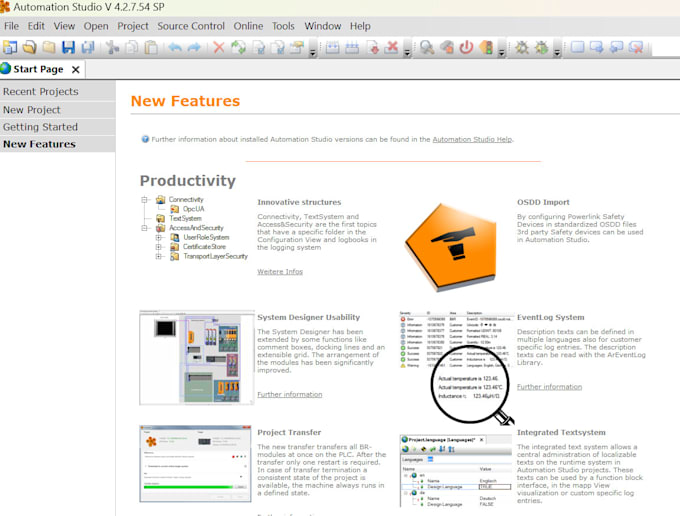Click the magnifying glass toolbar icon

427,47
